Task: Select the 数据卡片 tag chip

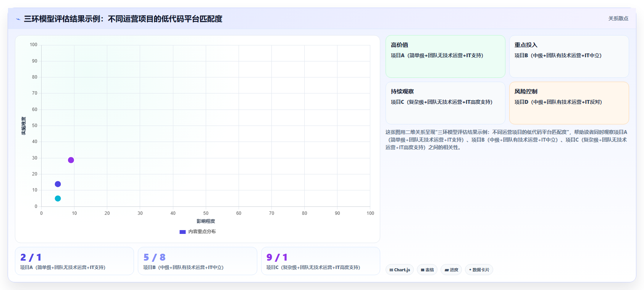Action: click(479, 270)
